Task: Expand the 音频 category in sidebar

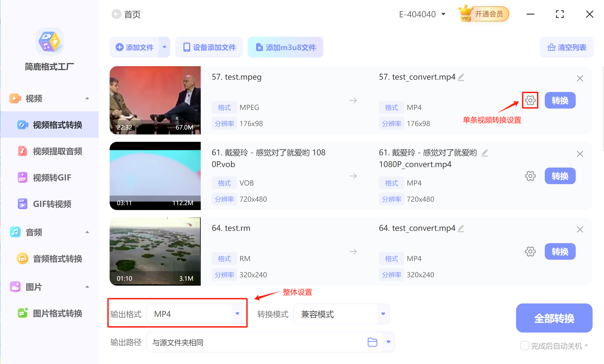Action: coord(87,232)
